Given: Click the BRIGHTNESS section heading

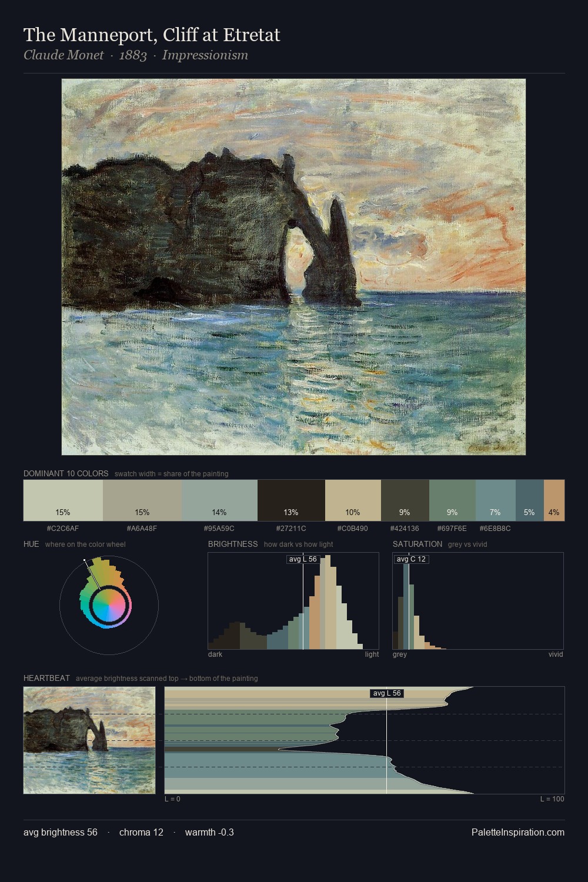Looking at the screenshot, I should pyautogui.click(x=233, y=544).
